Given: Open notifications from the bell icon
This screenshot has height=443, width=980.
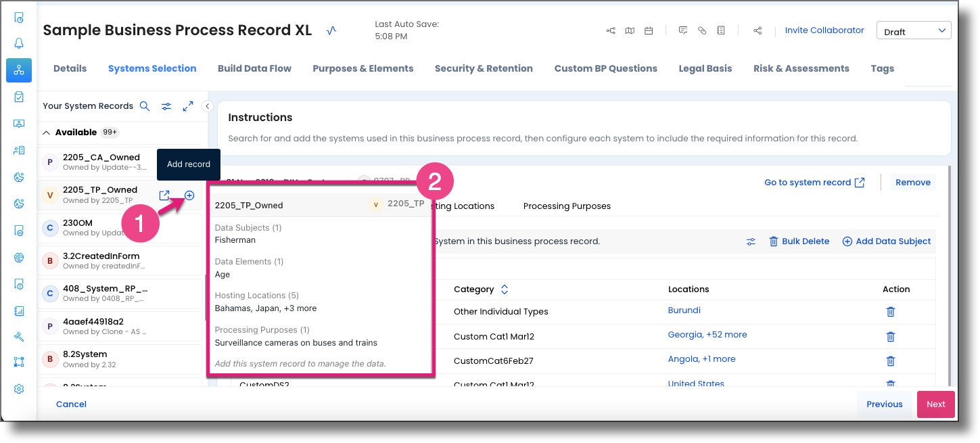Looking at the screenshot, I should [x=19, y=43].
